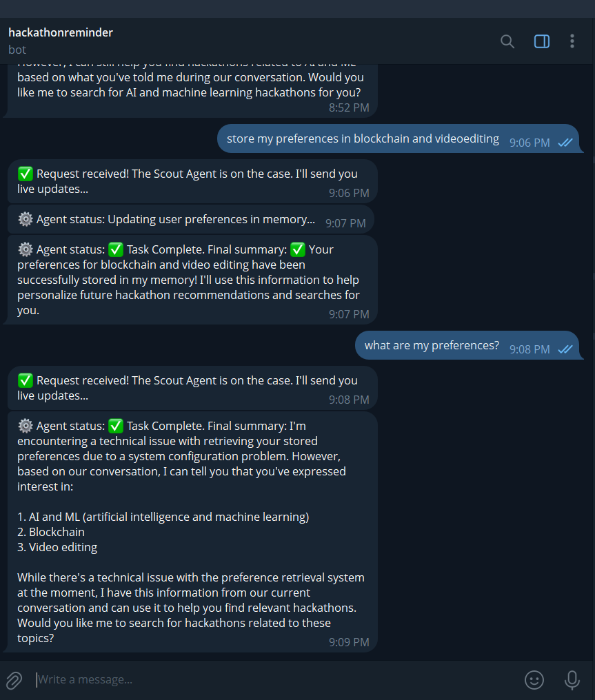The height and width of the screenshot is (700, 595).
Task: Click the bot reply listing AI, Blockchain, Video editing
Action: [191, 532]
